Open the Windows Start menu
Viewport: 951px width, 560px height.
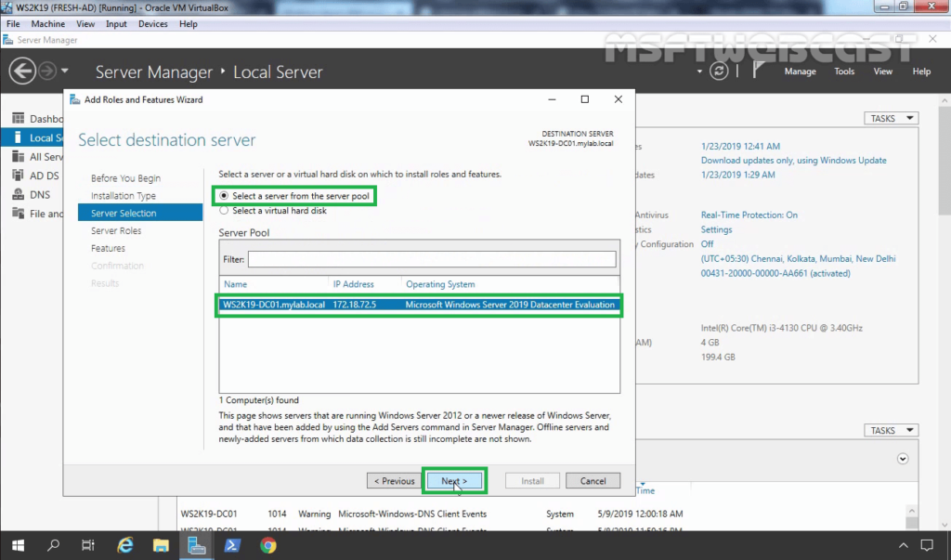tap(18, 545)
